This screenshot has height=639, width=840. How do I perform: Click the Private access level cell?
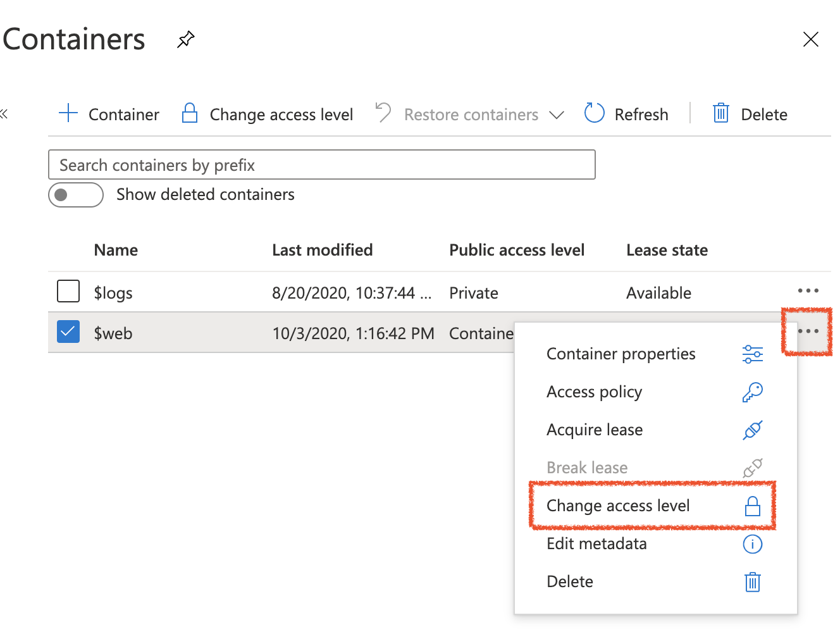point(474,293)
